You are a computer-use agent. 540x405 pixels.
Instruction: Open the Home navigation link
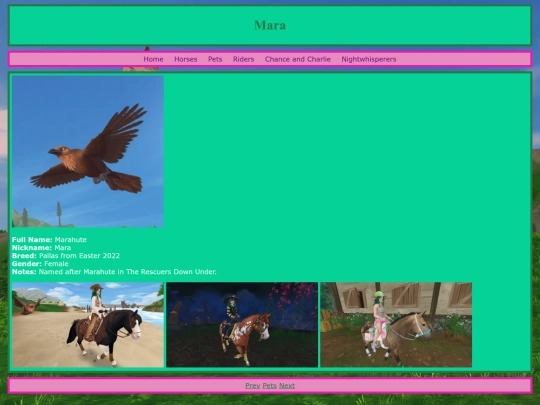click(153, 59)
